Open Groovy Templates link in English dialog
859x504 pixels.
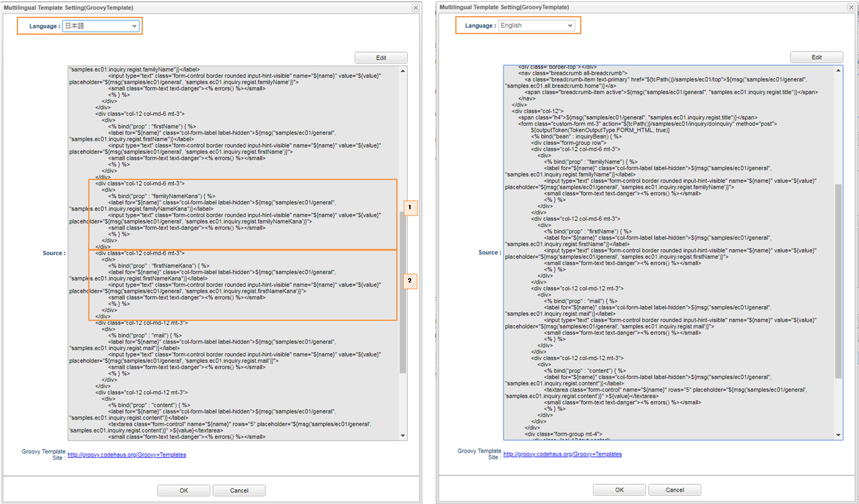(x=562, y=454)
